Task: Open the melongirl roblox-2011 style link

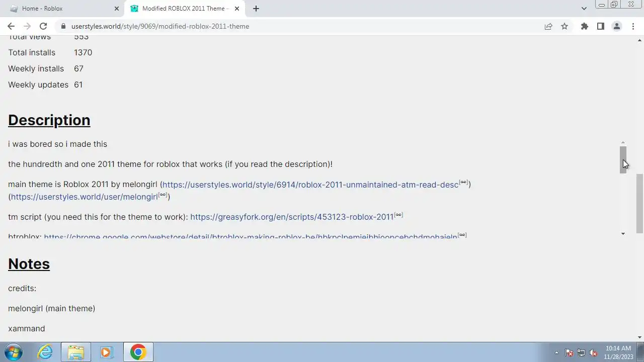Action: (310, 185)
